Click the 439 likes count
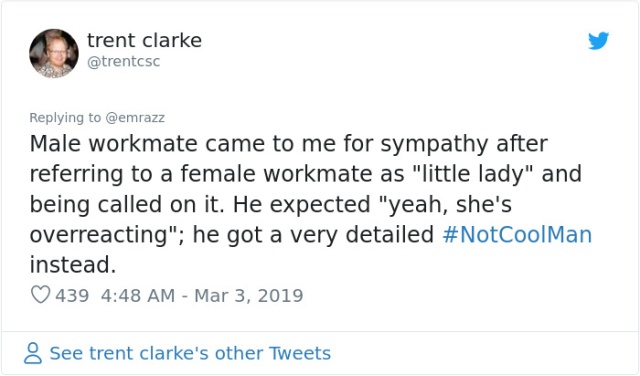The height and width of the screenshot is (376, 640). pyautogui.click(x=72, y=296)
